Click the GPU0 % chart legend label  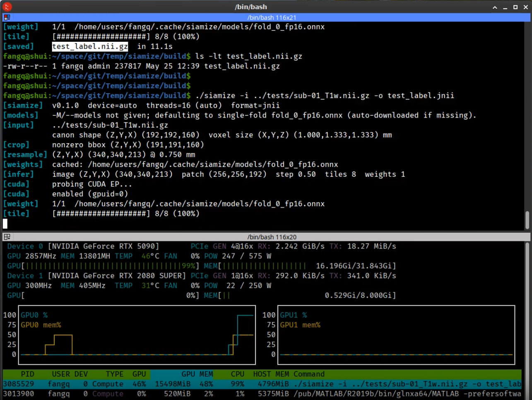pos(34,315)
